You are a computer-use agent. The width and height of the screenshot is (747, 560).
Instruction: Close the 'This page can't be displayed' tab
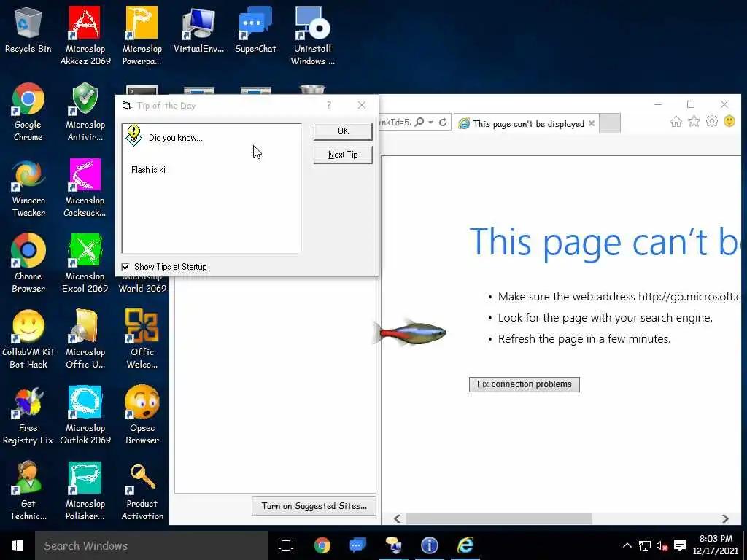click(x=591, y=123)
